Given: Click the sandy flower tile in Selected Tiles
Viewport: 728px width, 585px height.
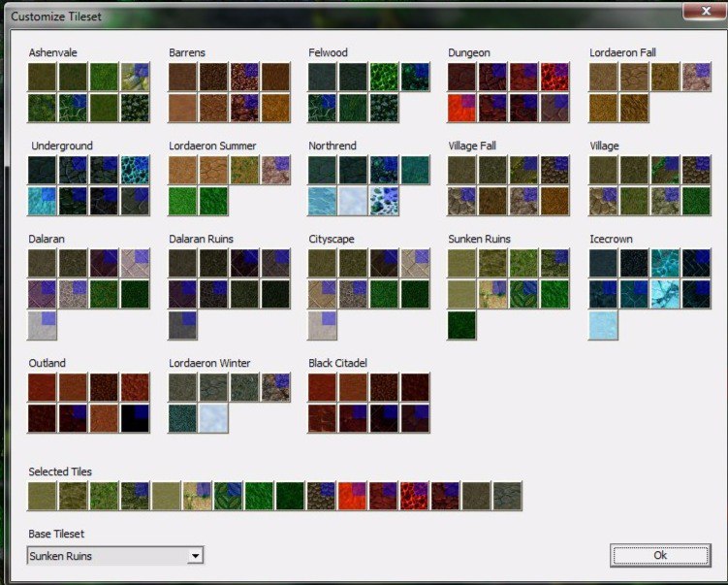Looking at the screenshot, I should pos(198,497).
